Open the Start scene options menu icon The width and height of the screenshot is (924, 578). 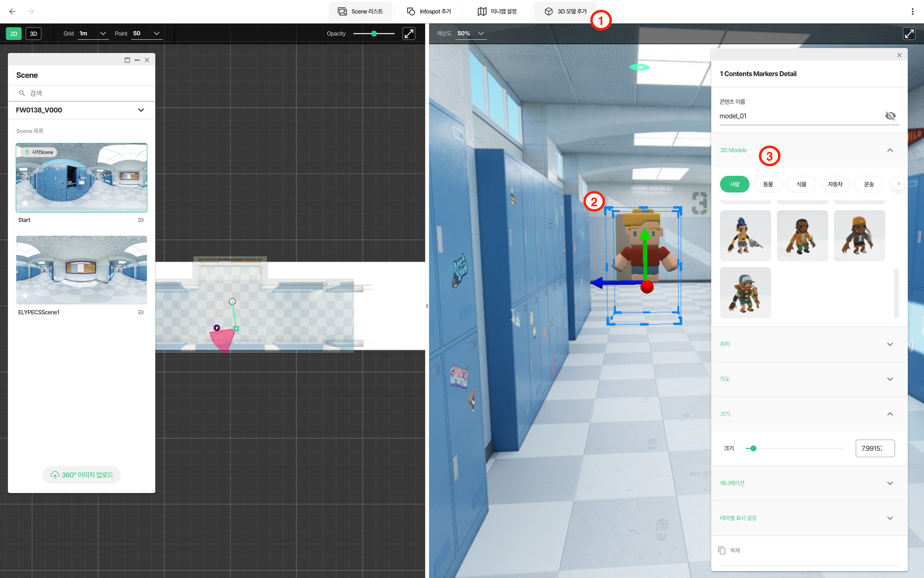point(141,220)
